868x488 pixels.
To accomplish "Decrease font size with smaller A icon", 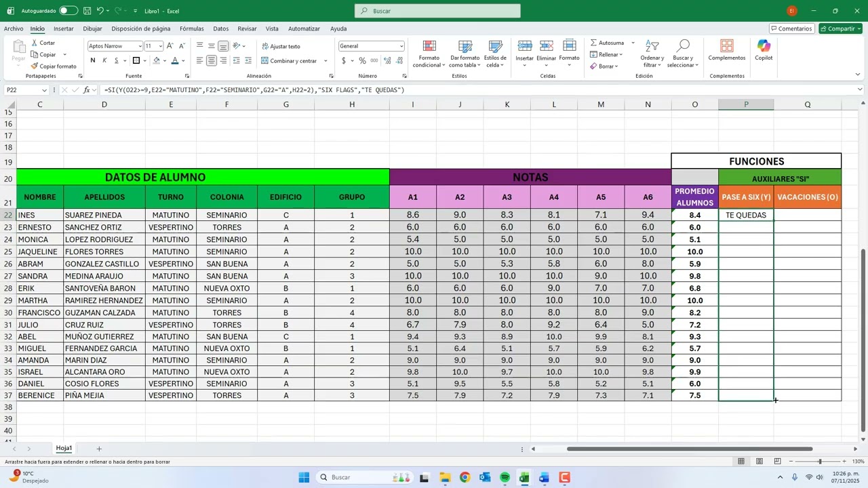I will [183, 46].
